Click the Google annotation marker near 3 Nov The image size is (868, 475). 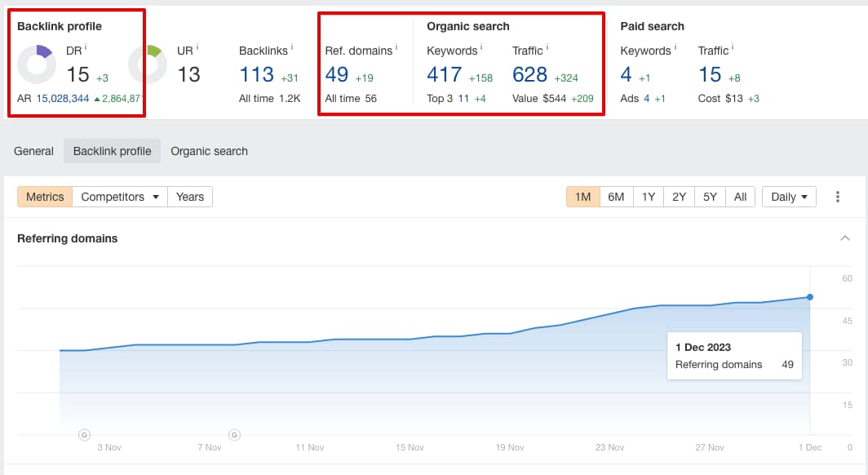(85, 435)
